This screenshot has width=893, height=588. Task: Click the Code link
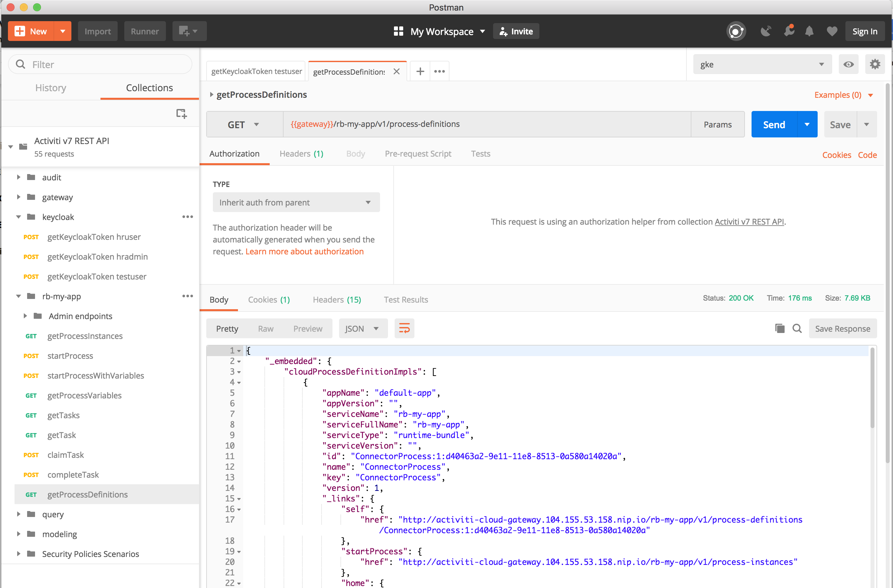click(x=867, y=155)
